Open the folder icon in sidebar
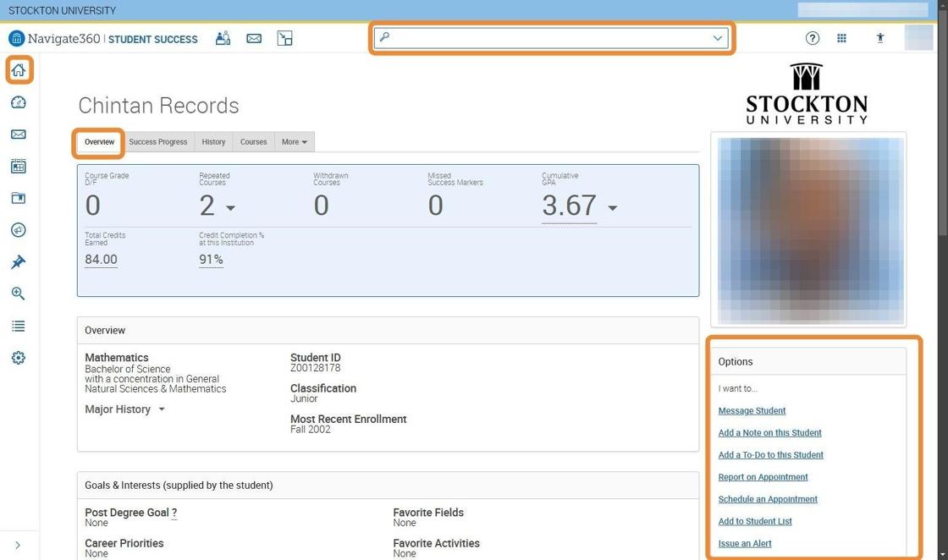Viewport: 948px width, 560px height. pos(19,198)
